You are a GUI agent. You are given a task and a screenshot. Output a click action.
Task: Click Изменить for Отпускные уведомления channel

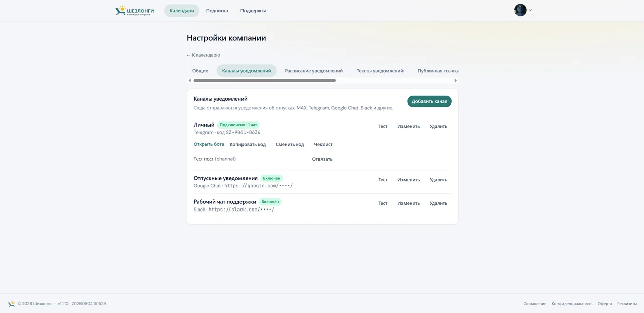(409, 180)
